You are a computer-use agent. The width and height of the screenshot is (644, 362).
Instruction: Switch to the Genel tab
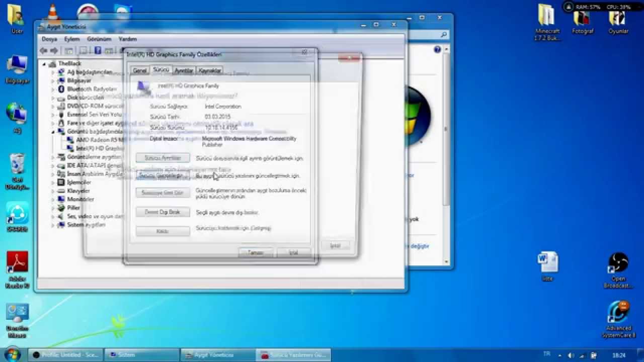139,70
